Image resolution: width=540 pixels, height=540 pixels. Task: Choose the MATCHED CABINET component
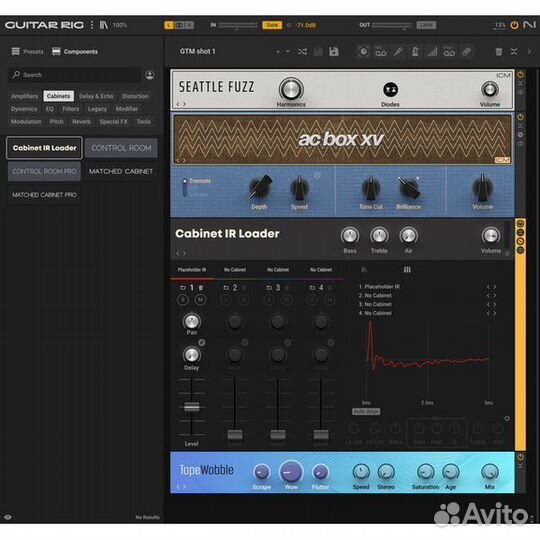(x=121, y=172)
